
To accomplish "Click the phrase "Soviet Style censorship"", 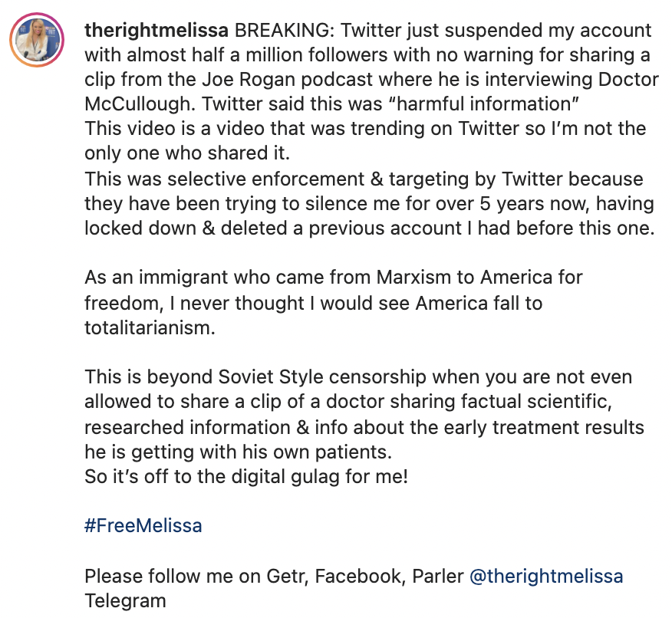I will tap(322, 377).
